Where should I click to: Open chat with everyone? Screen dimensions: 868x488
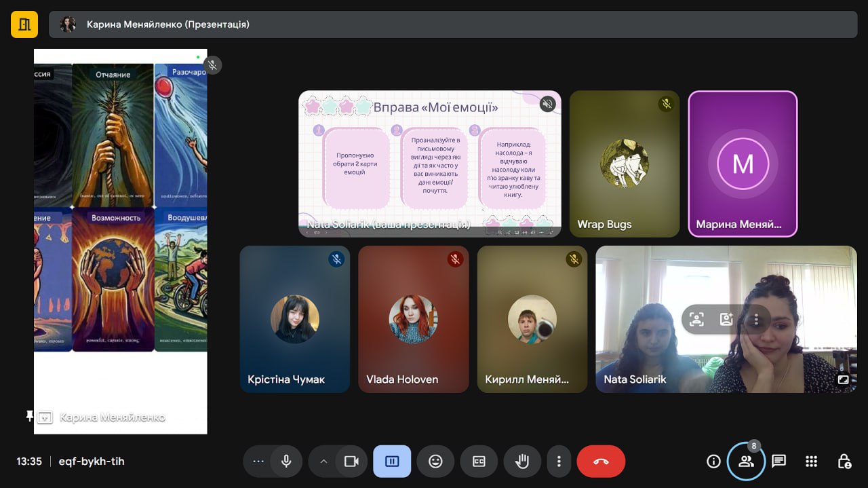[x=778, y=462]
